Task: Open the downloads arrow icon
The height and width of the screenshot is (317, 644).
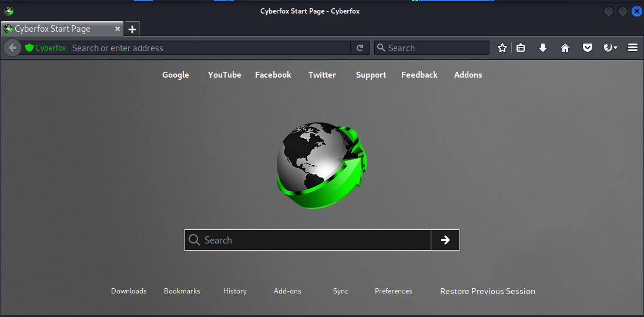Action: click(543, 48)
